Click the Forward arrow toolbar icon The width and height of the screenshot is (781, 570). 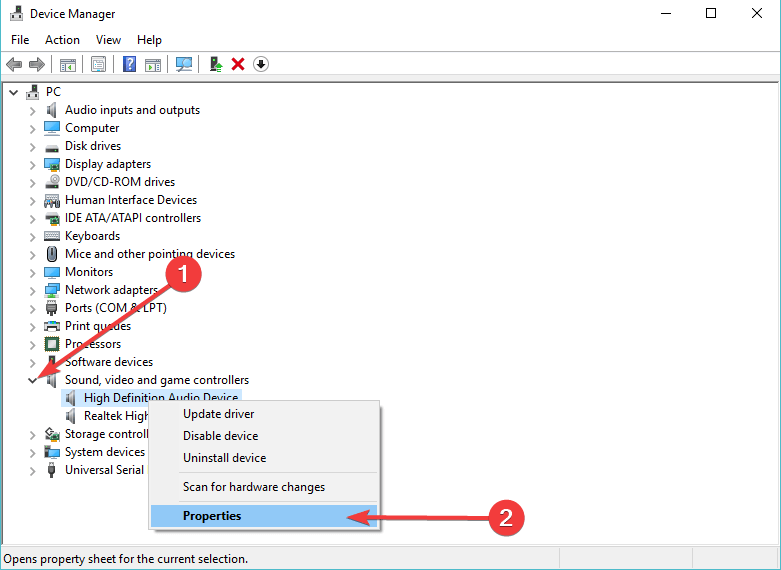pyautogui.click(x=37, y=64)
